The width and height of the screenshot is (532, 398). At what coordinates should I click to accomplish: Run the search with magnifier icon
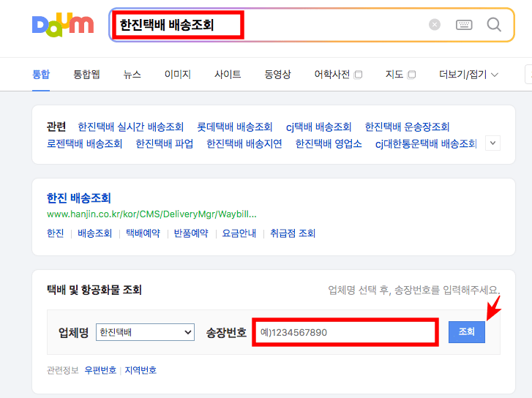click(494, 24)
